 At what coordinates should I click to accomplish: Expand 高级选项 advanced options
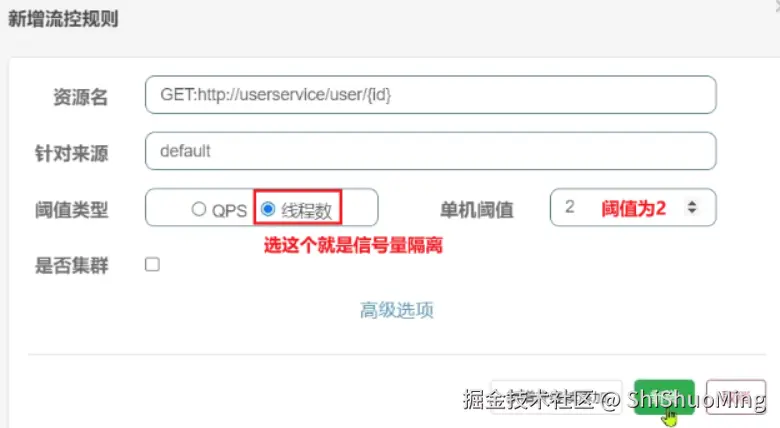396,310
